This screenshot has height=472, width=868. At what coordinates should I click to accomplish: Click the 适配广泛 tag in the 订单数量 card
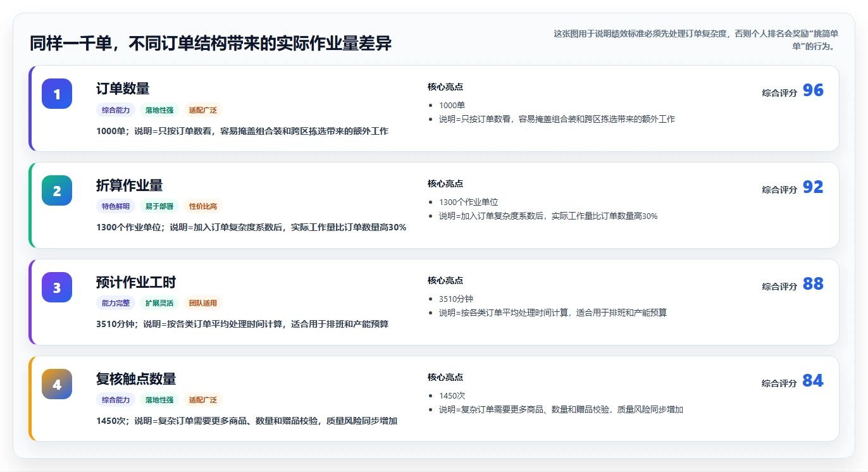point(203,110)
